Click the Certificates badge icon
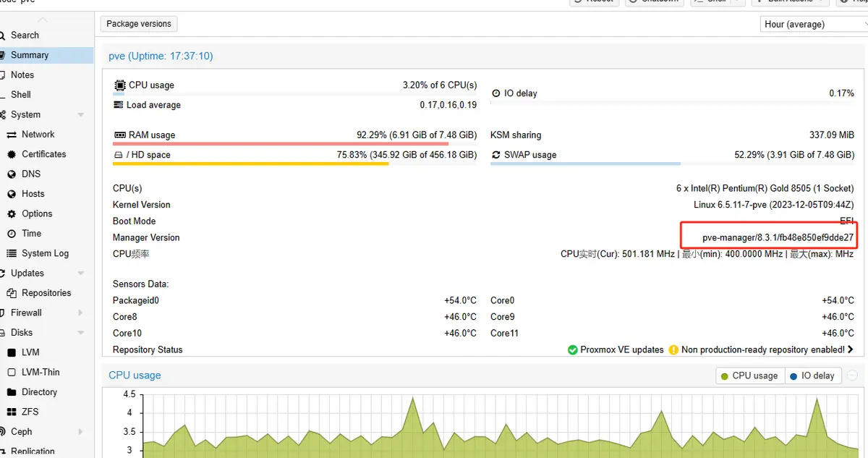Screen dimensions: 868x458 (12, 154)
